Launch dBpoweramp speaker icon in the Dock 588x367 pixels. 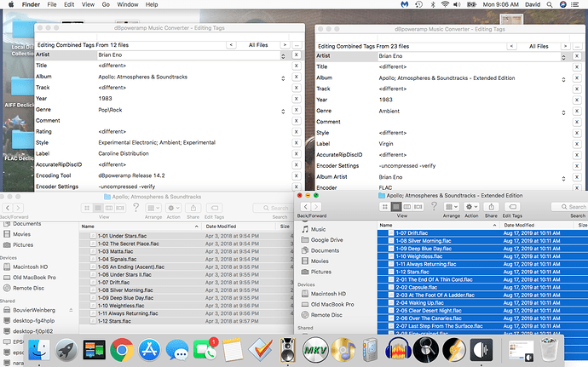tap(288, 350)
